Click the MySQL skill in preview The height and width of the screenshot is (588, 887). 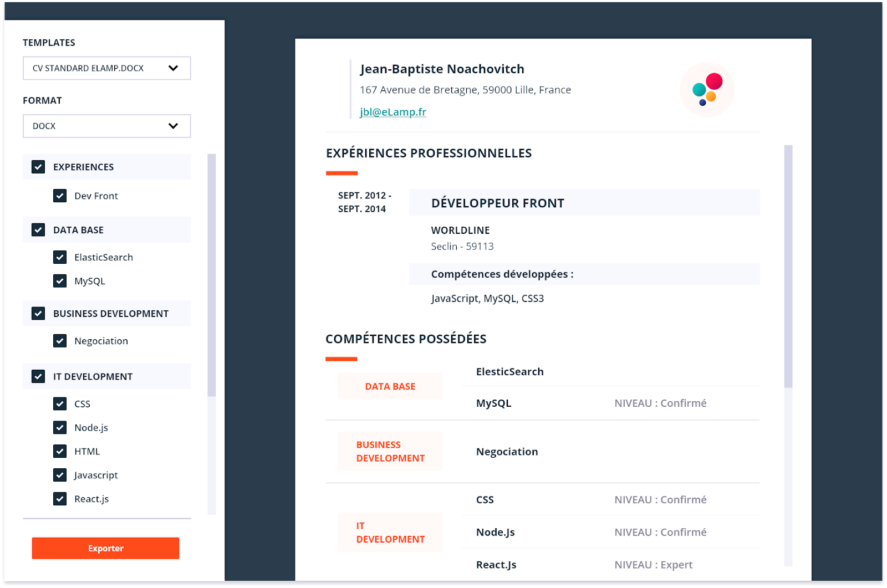(x=494, y=403)
